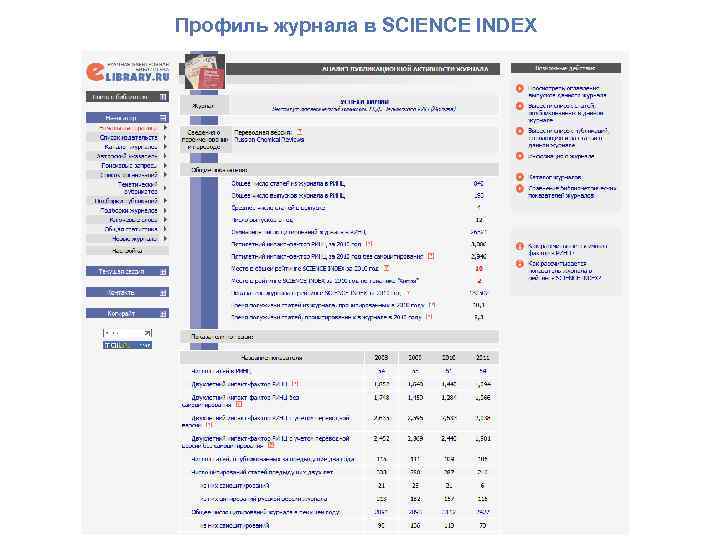Follow link 'Вывести список статей, опубликованных в журнале'

pos(566,113)
